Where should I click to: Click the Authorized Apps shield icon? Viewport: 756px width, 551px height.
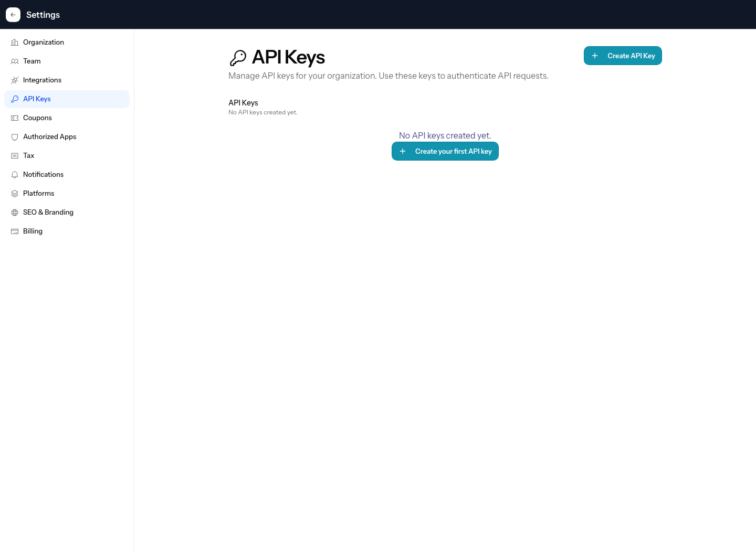(15, 137)
